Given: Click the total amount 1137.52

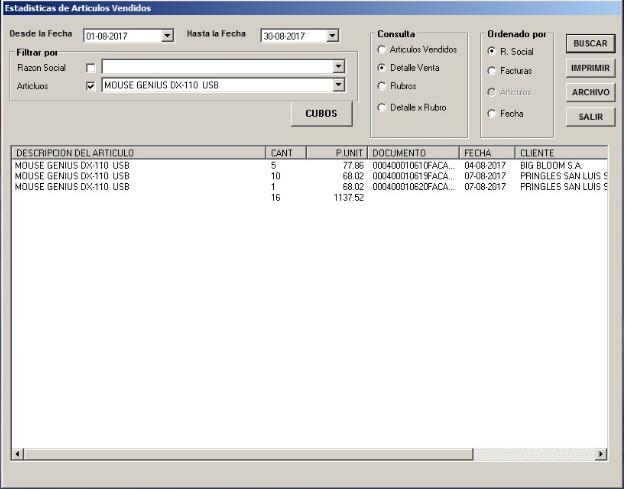Looking at the screenshot, I should click(349, 198).
